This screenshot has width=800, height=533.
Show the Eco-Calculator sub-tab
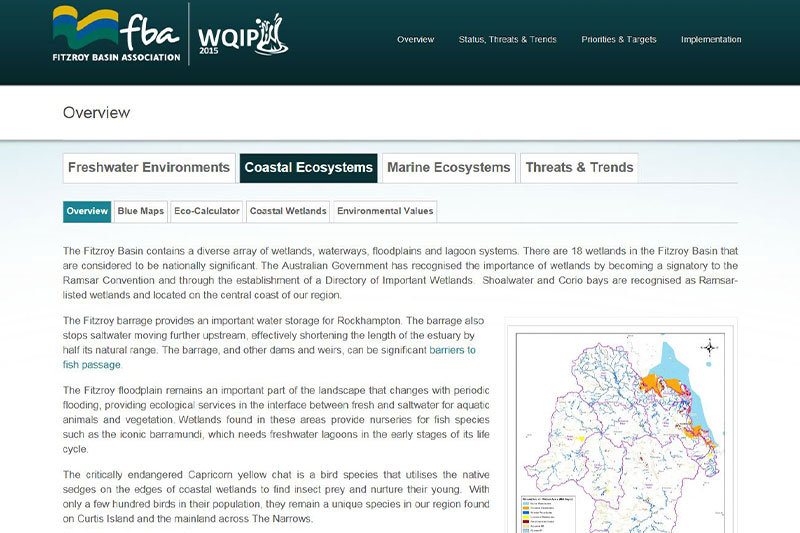click(x=206, y=211)
